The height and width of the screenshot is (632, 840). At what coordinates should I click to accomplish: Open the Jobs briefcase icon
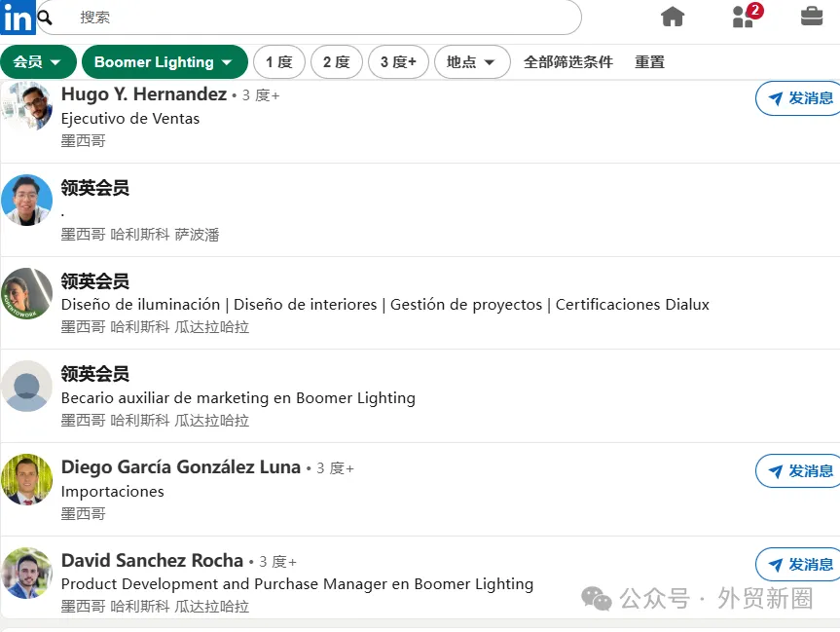pos(812,17)
